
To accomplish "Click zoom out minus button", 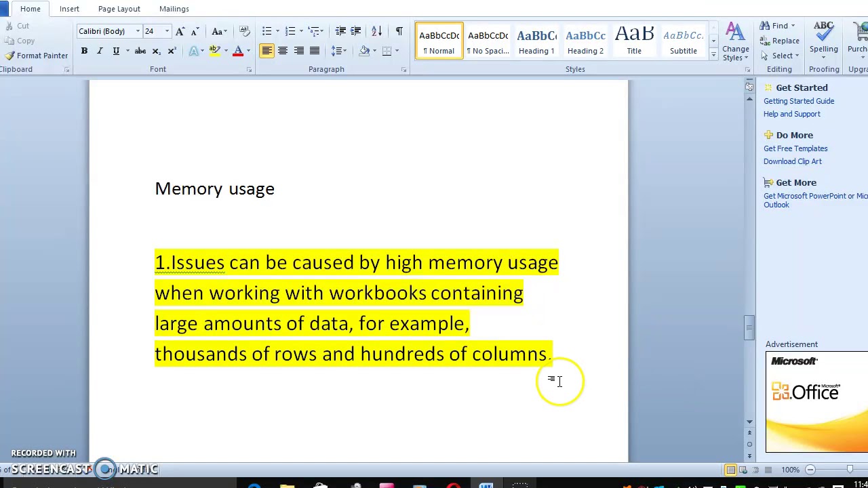I will (810, 470).
